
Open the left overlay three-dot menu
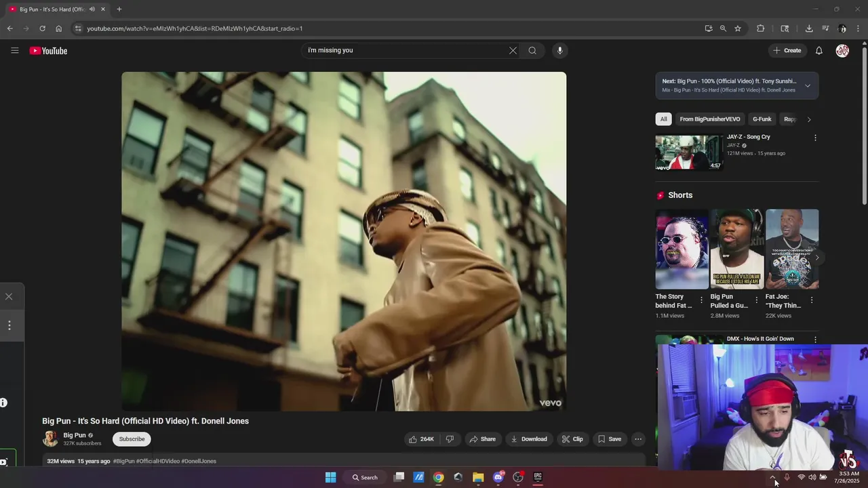pos(9,325)
